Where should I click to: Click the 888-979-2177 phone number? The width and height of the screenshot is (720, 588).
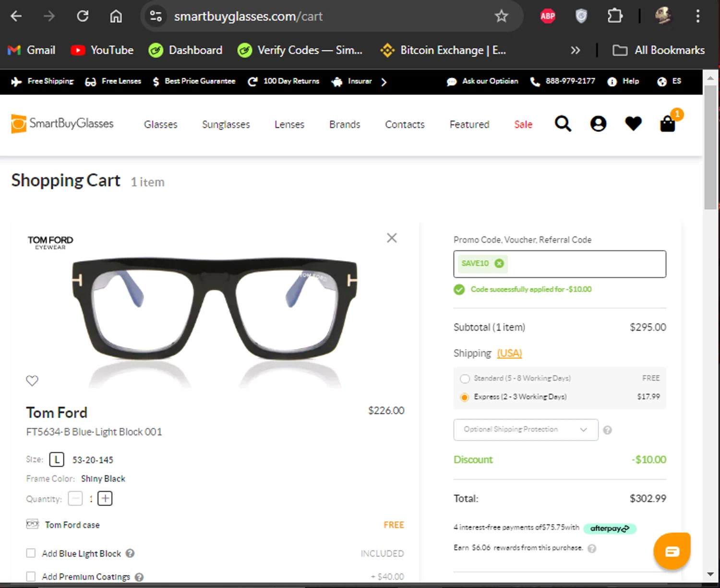pyautogui.click(x=563, y=82)
